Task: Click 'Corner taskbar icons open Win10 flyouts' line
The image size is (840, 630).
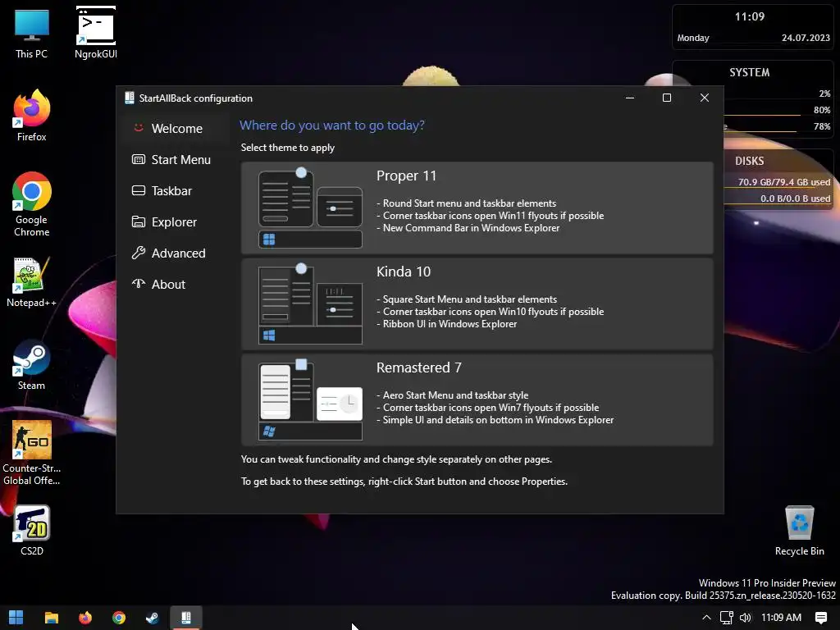Action: tap(490, 311)
